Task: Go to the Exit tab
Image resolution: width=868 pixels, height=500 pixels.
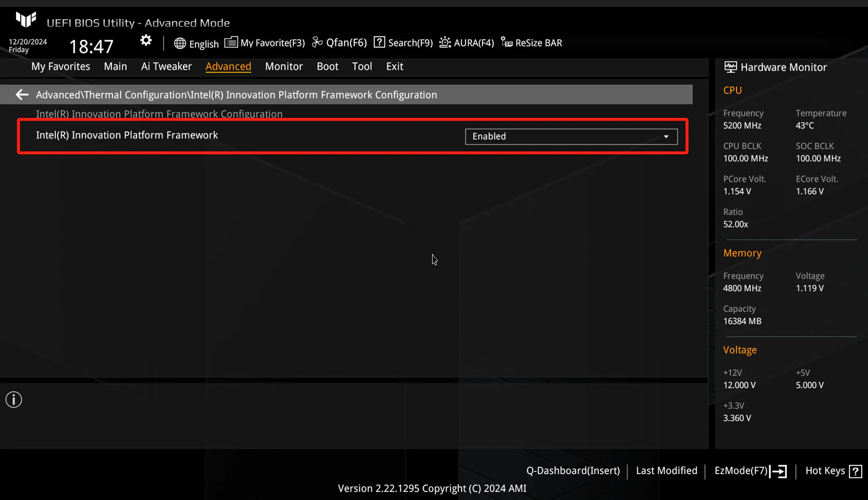Action: pos(395,66)
